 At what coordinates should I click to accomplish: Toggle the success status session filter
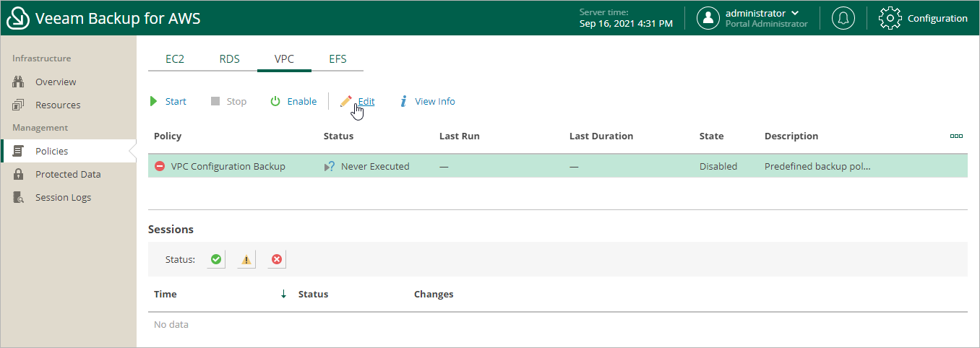pyautogui.click(x=215, y=259)
